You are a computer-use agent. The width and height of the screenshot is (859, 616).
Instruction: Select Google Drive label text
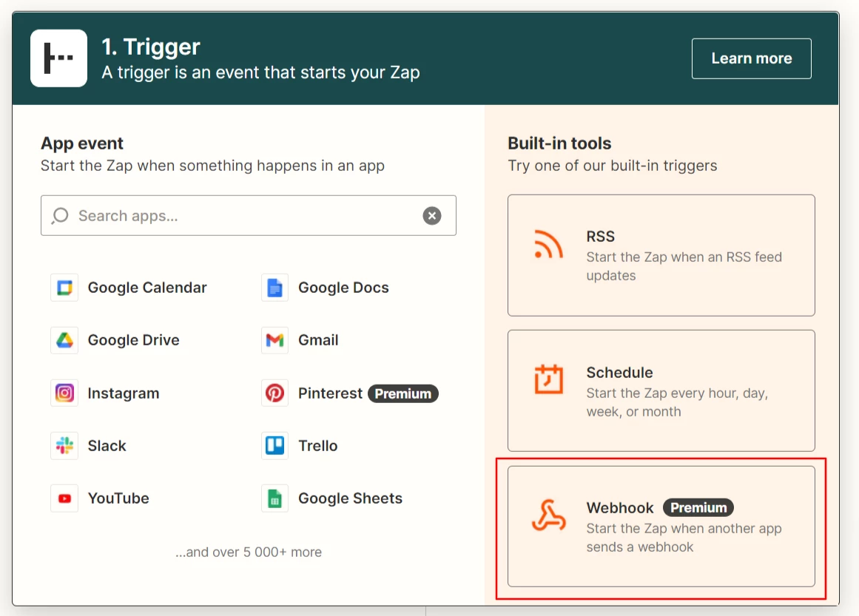[x=134, y=340]
